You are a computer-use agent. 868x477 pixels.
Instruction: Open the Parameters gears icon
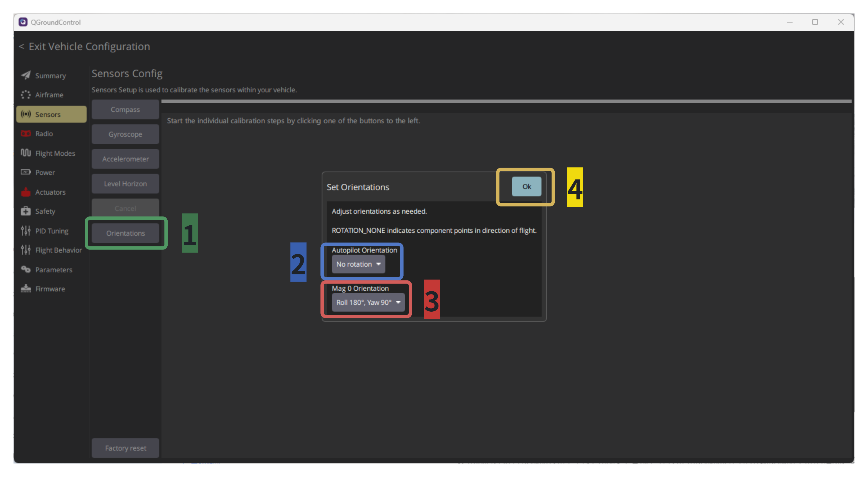[26, 269]
